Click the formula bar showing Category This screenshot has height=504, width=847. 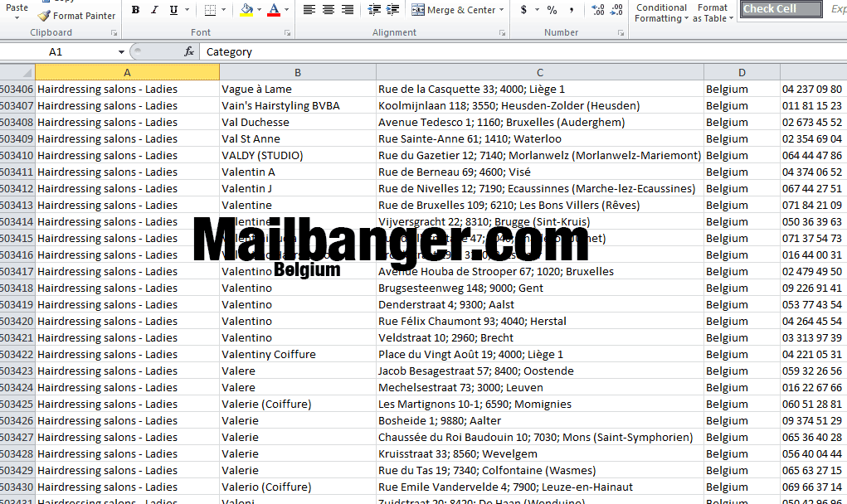tap(523, 51)
